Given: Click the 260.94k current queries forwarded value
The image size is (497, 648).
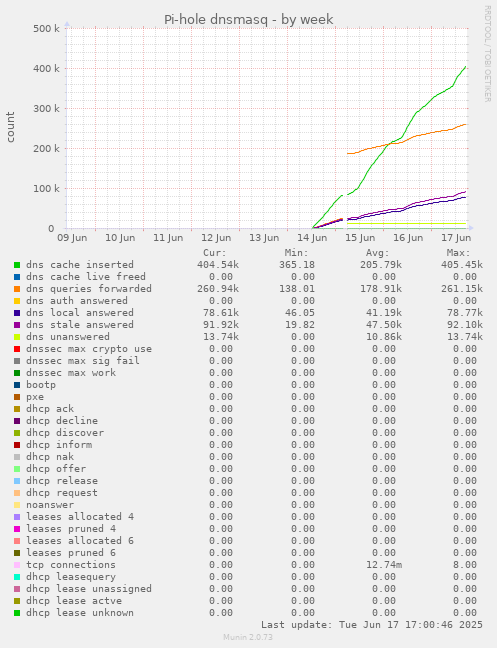Looking at the screenshot, I should tap(218, 288).
